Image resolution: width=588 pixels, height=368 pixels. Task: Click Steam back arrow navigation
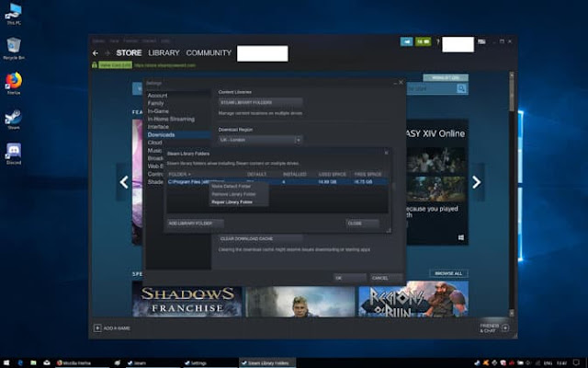tap(96, 53)
